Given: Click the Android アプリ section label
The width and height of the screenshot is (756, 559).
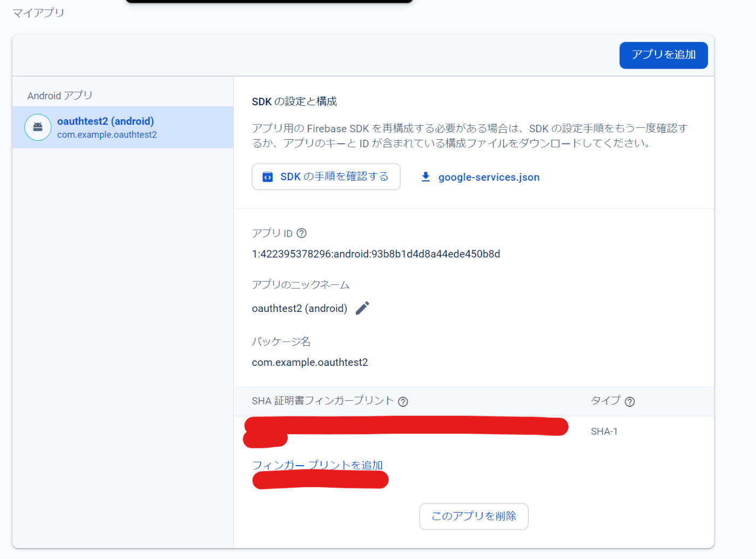Looking at the screenshot, I should pos(60,96).
